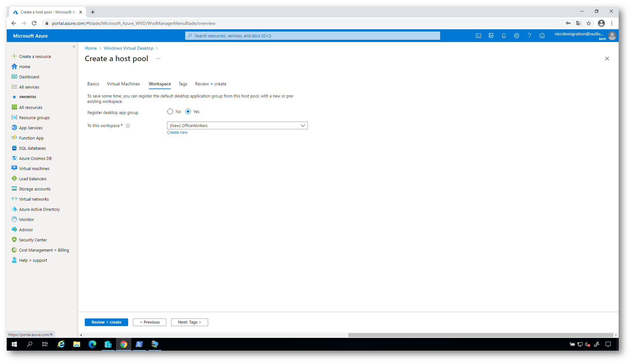Screen dimensions: 632x364
Task: Click the Microsoft Azure logo text
Action: (x=30, y=36)
